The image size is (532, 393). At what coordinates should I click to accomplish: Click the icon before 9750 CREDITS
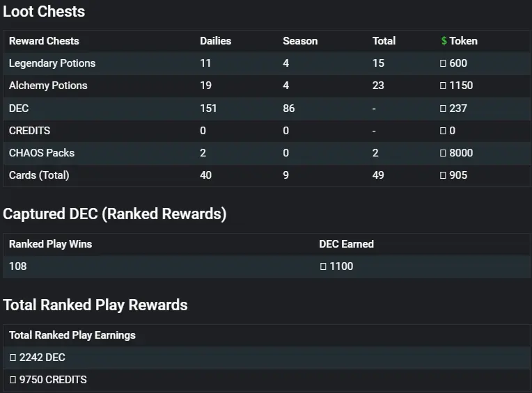pyautogui.click(x=13, y=380)
